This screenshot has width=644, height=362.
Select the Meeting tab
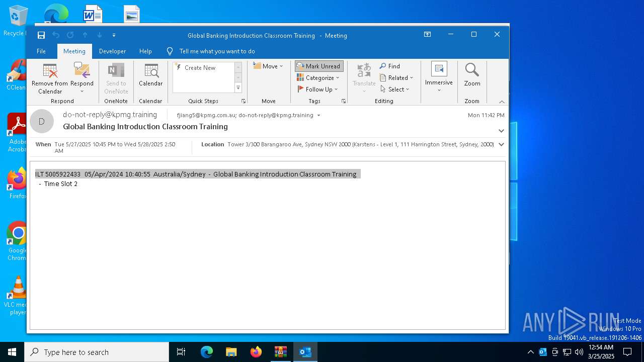pyautogui.click(x=74, y=51)
